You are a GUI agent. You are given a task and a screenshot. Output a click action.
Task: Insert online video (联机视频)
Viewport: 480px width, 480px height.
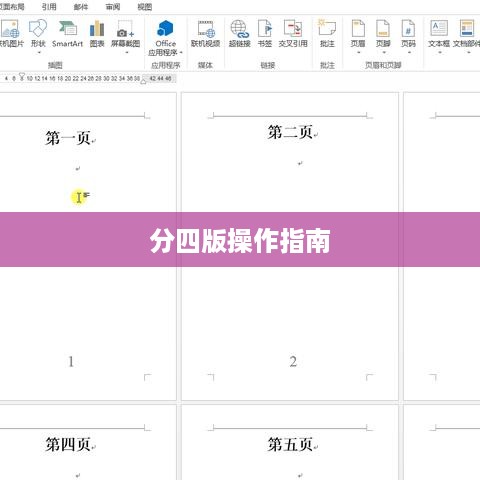pyautogui.click(x=205, y=33)
